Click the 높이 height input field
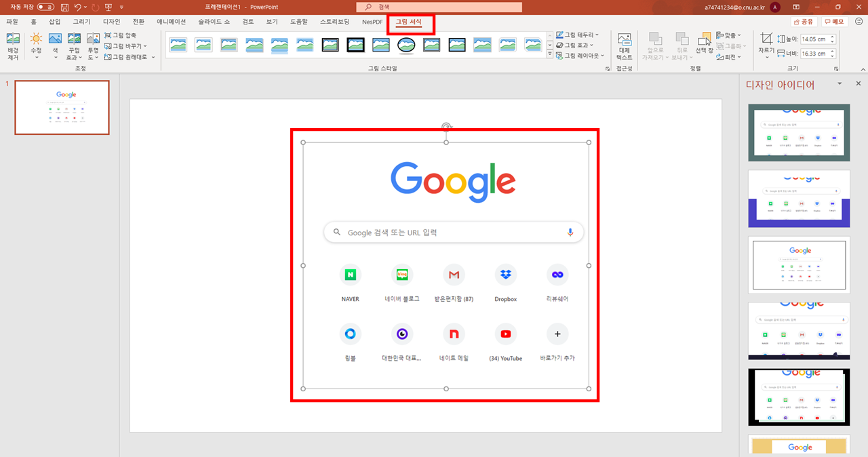 [x=814, y=39]
